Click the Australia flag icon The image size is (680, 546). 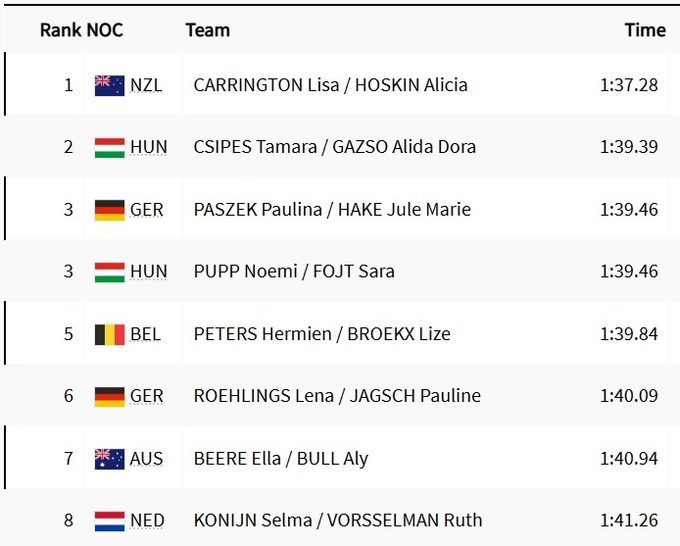[109, 459]
